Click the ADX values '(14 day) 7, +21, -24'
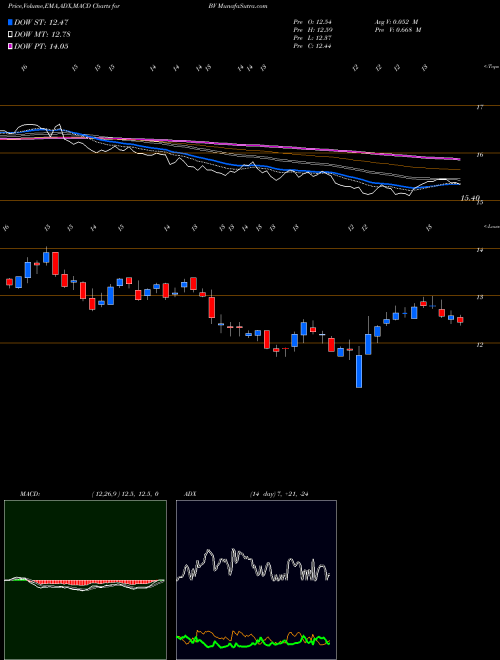The image size is (500, 660). point(279,494)
